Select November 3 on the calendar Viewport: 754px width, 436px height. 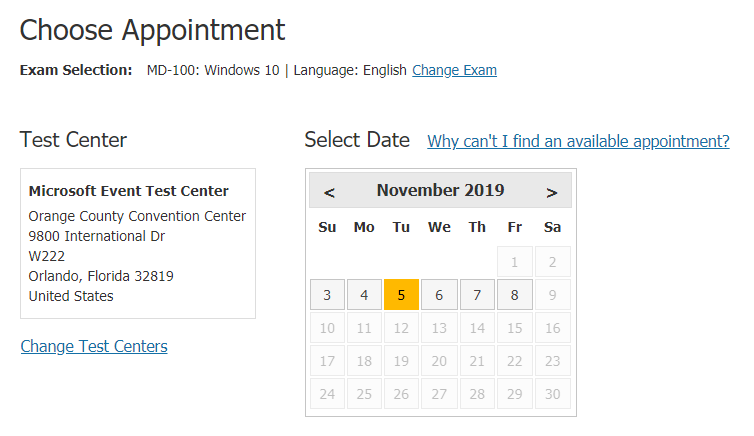click(327, 295)
